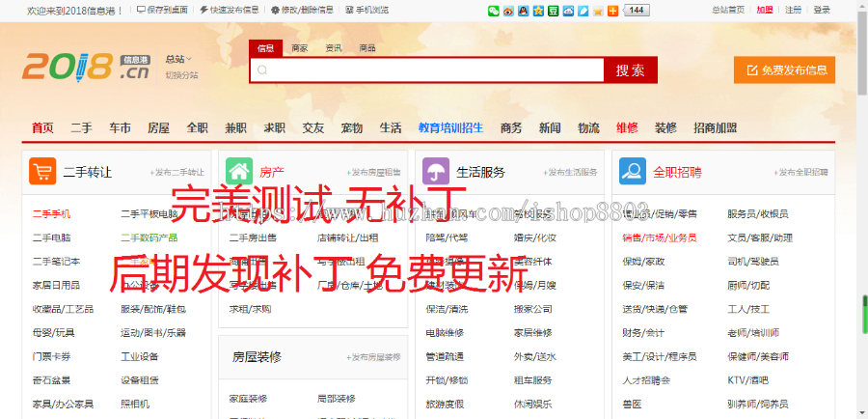Viewport: 868px width, 419px height.
Task: Click the red 搜索 button
Action: pos(631,70)
